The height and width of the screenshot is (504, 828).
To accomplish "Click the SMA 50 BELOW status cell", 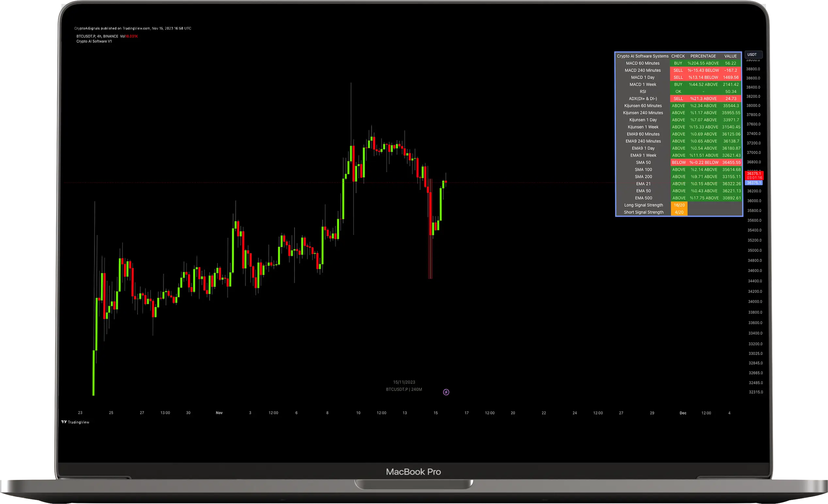I will tap(678, 162).
